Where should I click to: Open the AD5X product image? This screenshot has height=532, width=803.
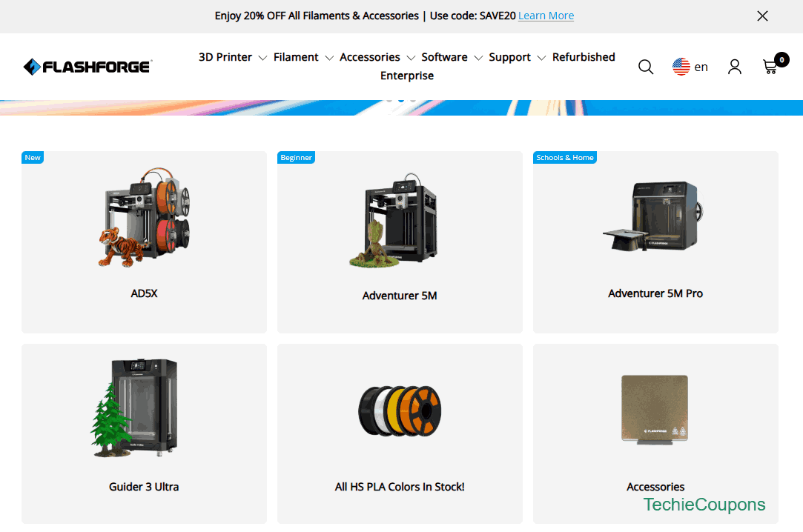pos(145,217)
